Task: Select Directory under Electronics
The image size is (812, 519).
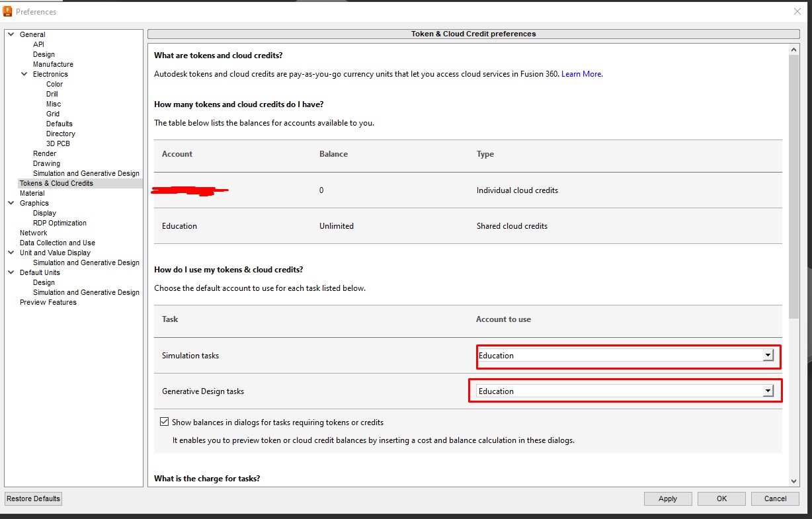Action: point(61,134)
